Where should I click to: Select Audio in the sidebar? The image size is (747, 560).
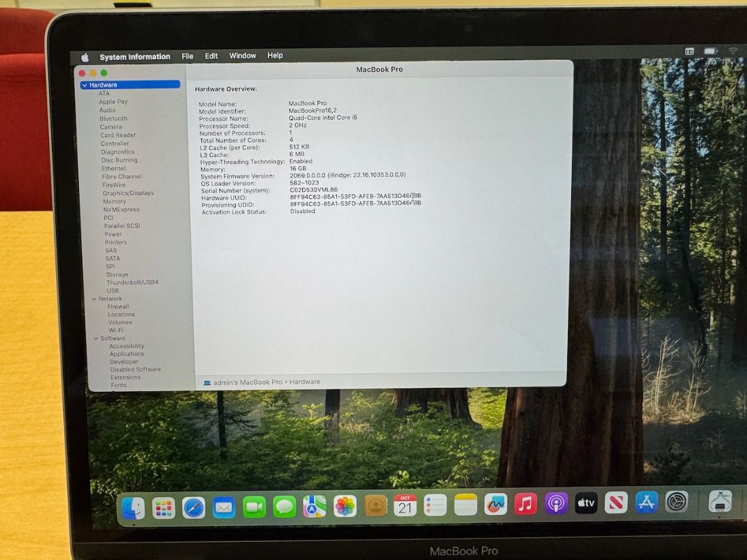[x=107, y=110]
